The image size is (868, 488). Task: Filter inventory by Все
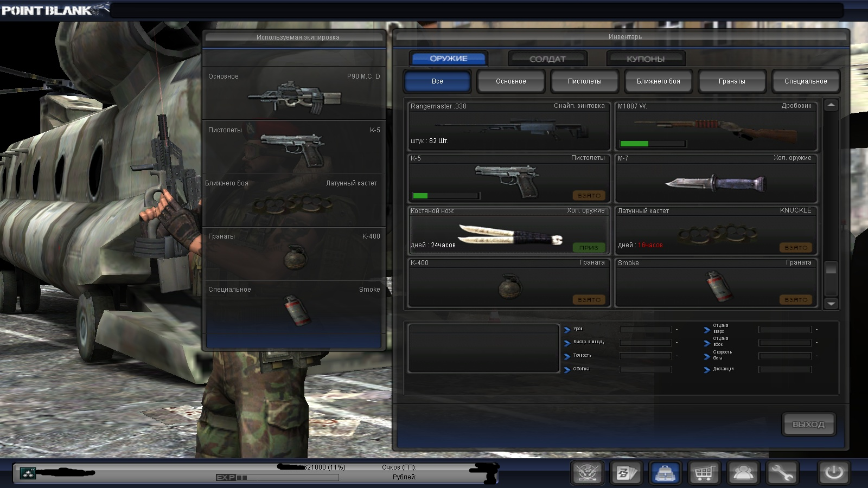(437, 81)
